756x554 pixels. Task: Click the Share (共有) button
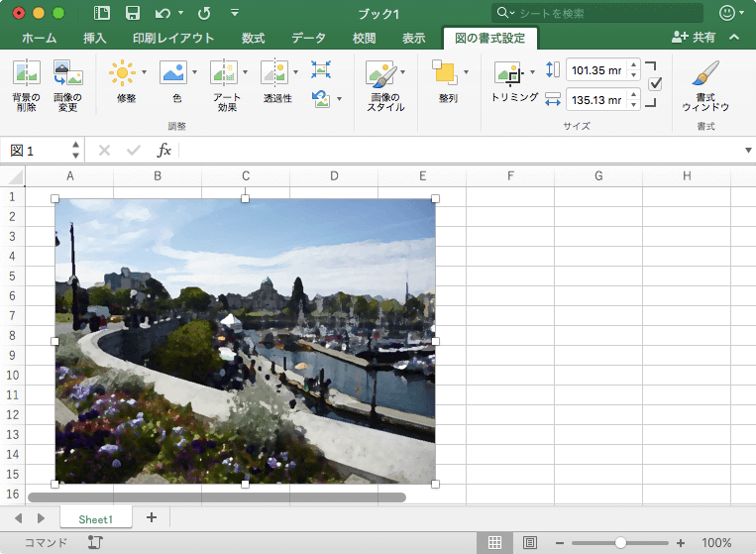pos(694,38)
